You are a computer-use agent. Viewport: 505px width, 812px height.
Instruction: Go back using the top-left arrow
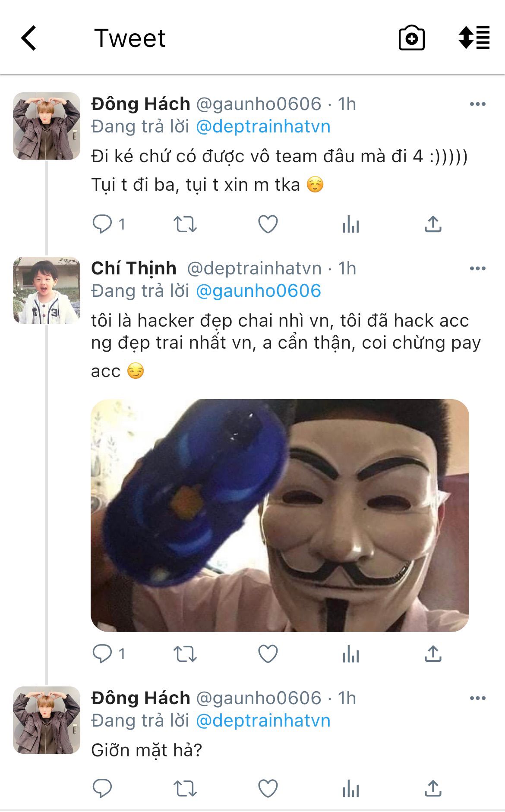(29, 38)
